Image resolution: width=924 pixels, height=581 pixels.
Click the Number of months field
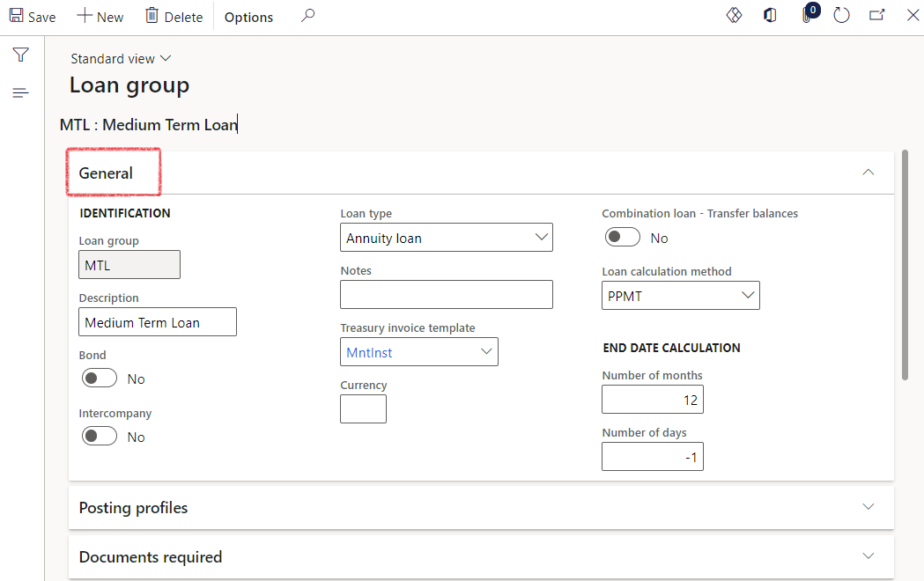(652, 400)
